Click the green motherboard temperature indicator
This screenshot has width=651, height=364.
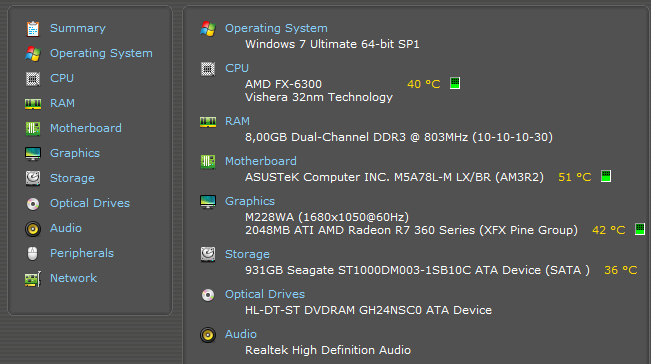click(x=606, y=176)
